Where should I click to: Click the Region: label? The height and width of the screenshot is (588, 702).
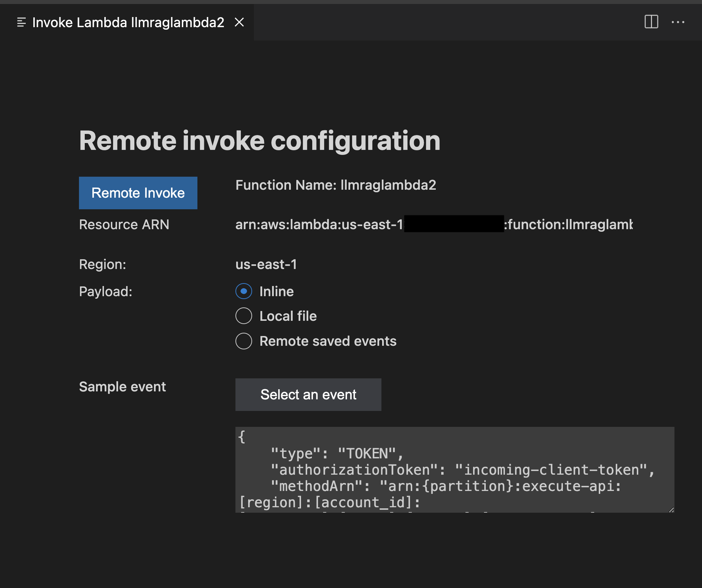(103, 264)
